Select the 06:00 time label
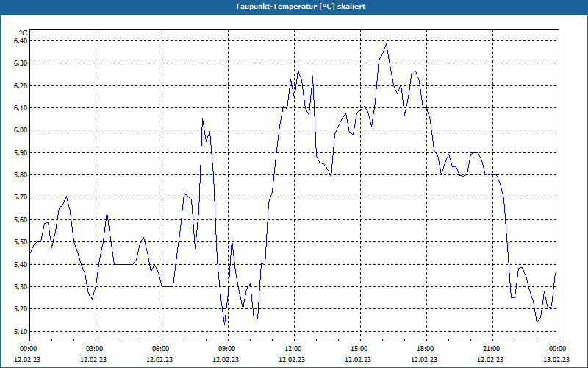588x368 pixels. [x=162, y=349]
